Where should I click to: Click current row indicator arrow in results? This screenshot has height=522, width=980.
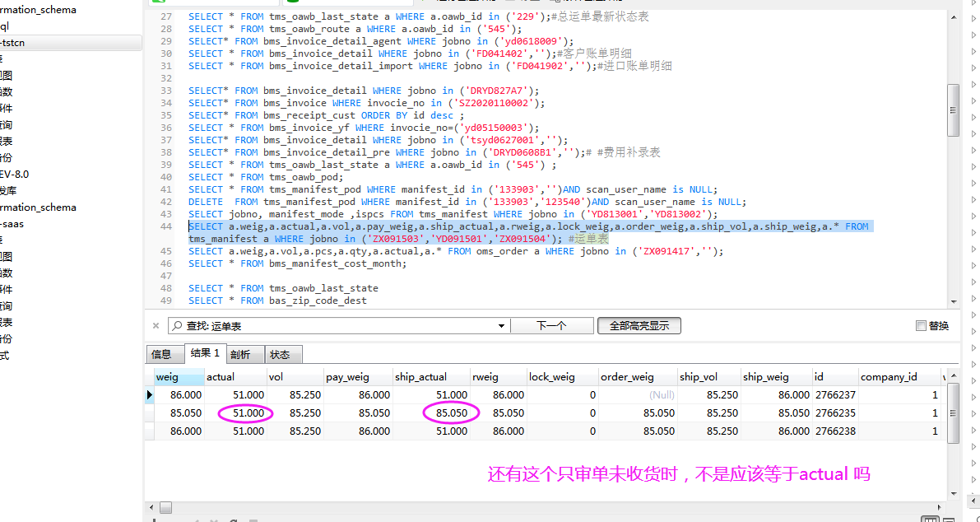pos(150,395)
